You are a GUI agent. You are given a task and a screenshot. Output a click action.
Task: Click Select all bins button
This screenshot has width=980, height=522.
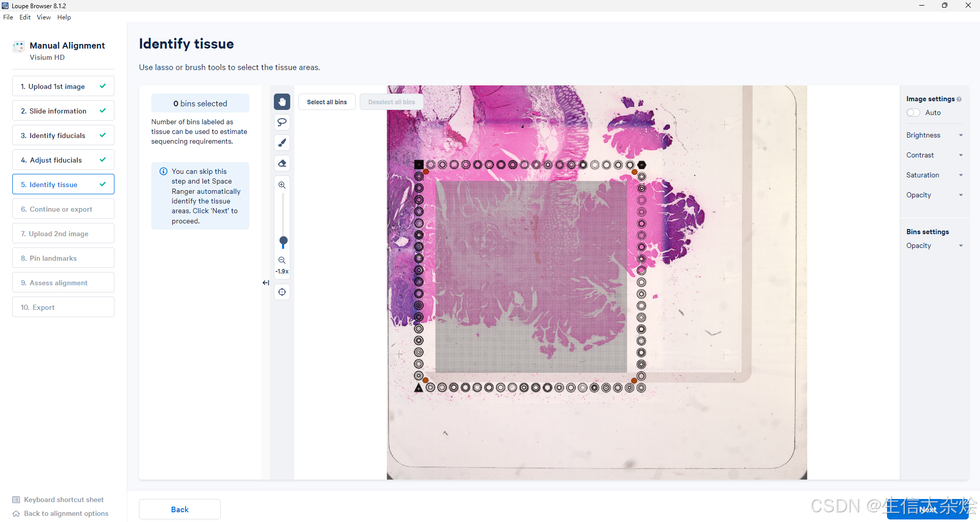coord(327,102)
